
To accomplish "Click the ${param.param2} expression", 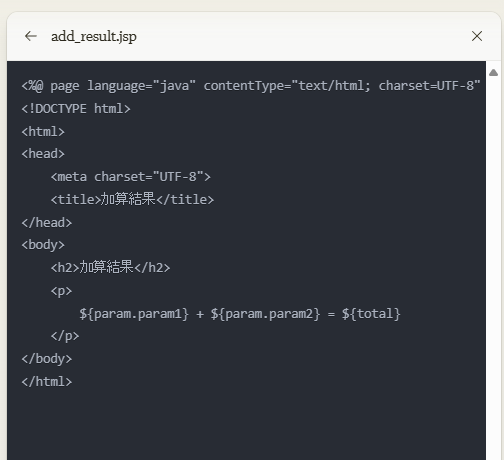I will (x=265, y=314).
